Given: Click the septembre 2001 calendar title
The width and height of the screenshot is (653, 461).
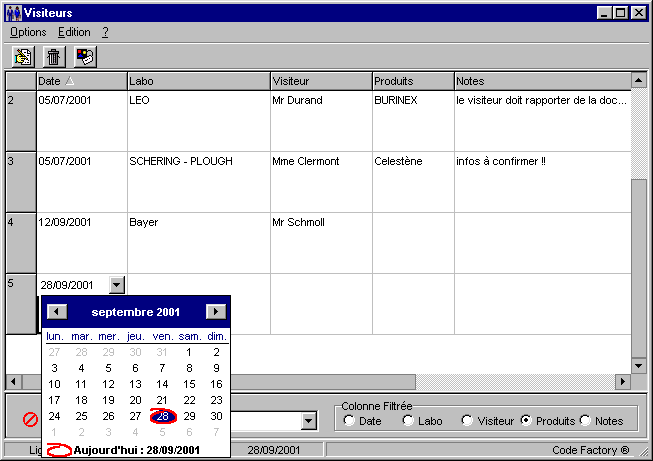Looking at the screenshot, I should coord(136,312).
